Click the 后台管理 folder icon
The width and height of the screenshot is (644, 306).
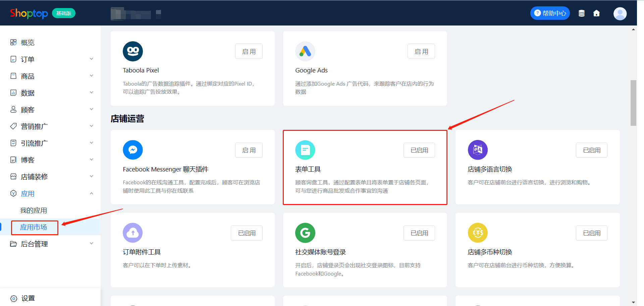[13, 244]
